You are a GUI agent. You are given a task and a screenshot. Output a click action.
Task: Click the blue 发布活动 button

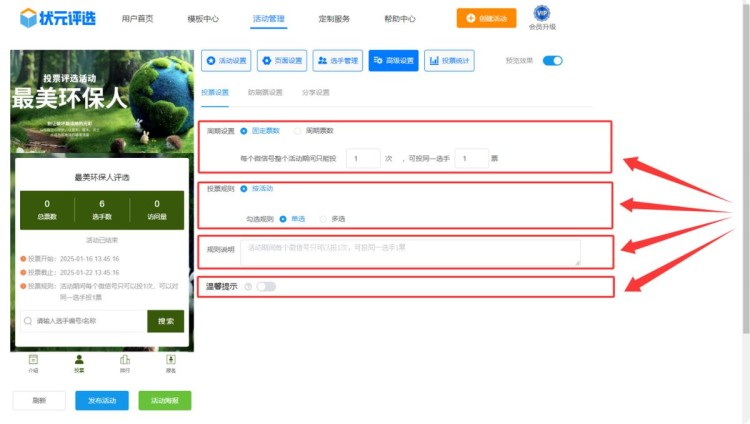[101, 400]
